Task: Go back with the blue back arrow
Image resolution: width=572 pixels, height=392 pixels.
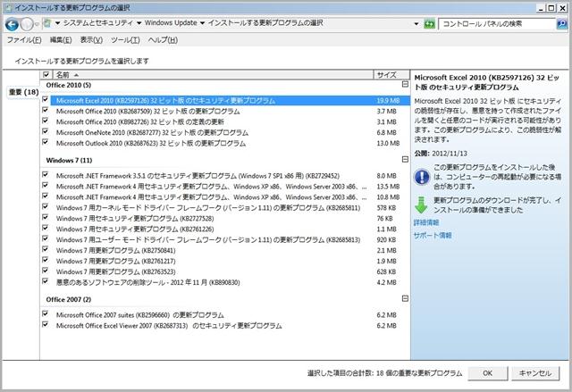Action: click(12, 24)
